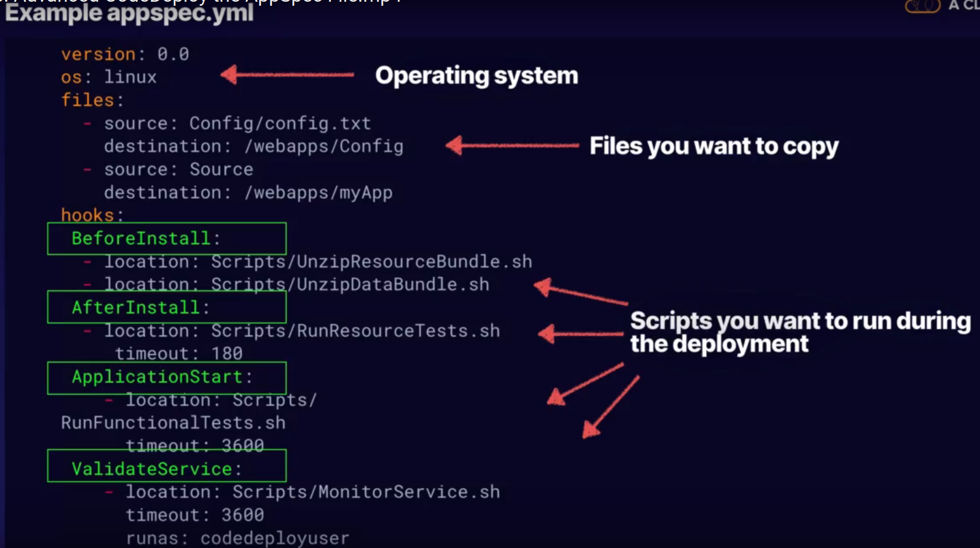Click the runas: codedeployuser line

pyautogui.click(x=238, y=538)
